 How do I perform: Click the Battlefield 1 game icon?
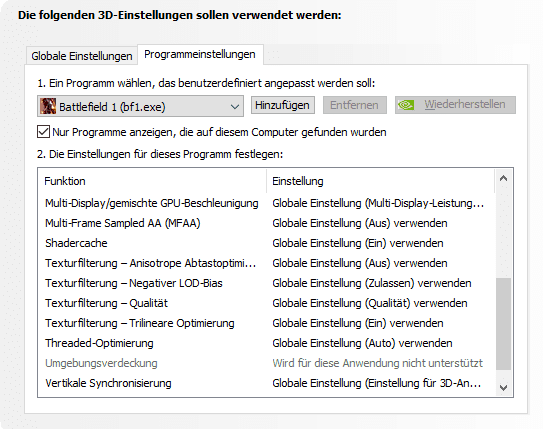(x=48, y=106)
